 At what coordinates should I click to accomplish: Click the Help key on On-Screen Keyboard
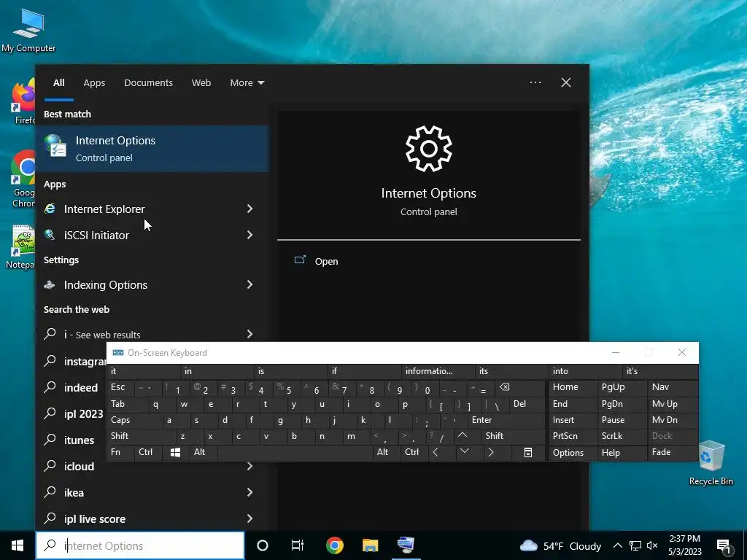[622, 452]
